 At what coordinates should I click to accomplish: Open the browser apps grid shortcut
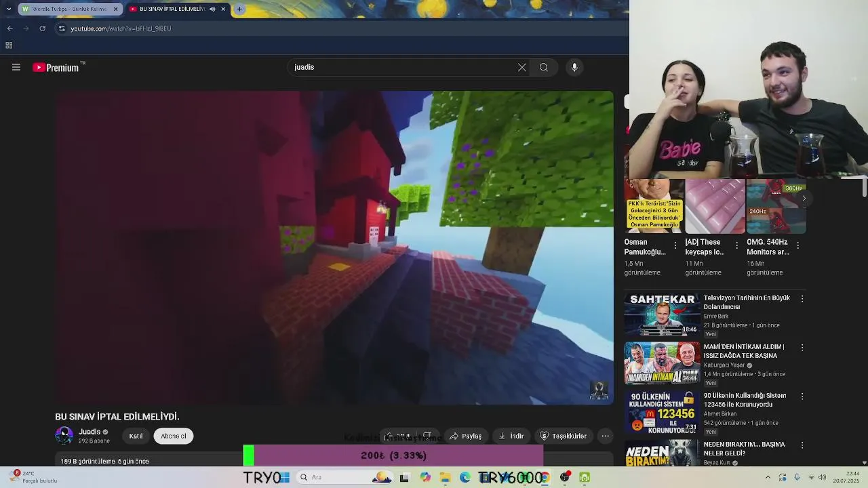(x=9, y=45)
